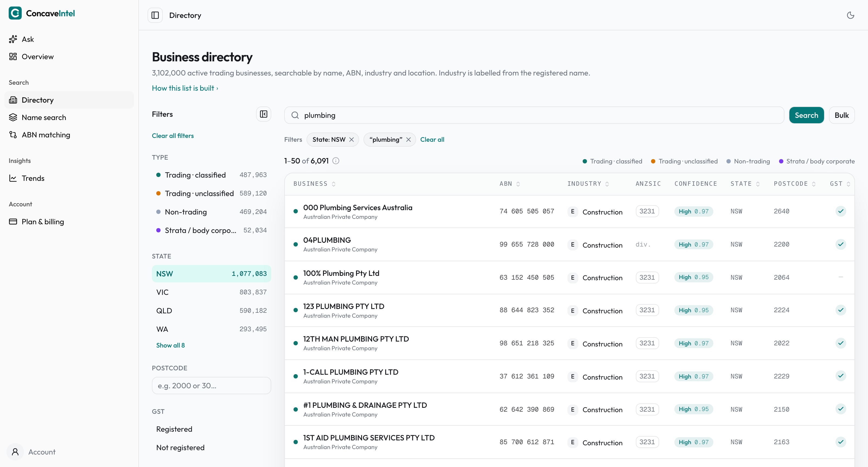868x467 pixels.
Task: Open Overview from the sidebar
Action: tap(69, 57)
